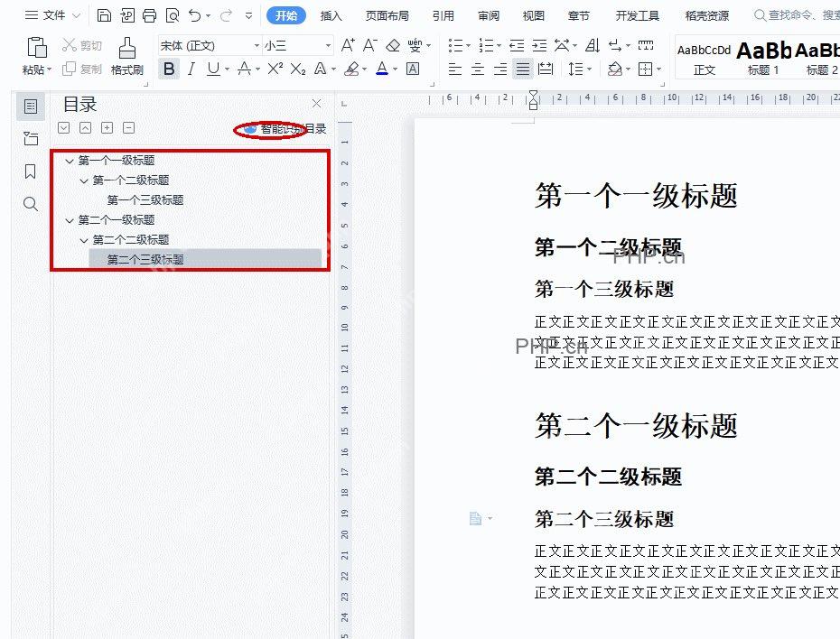Screen dimensions: 840x639
Task: Collapse 第一个二级标题 tree node
Action: [x=84, y=181]
